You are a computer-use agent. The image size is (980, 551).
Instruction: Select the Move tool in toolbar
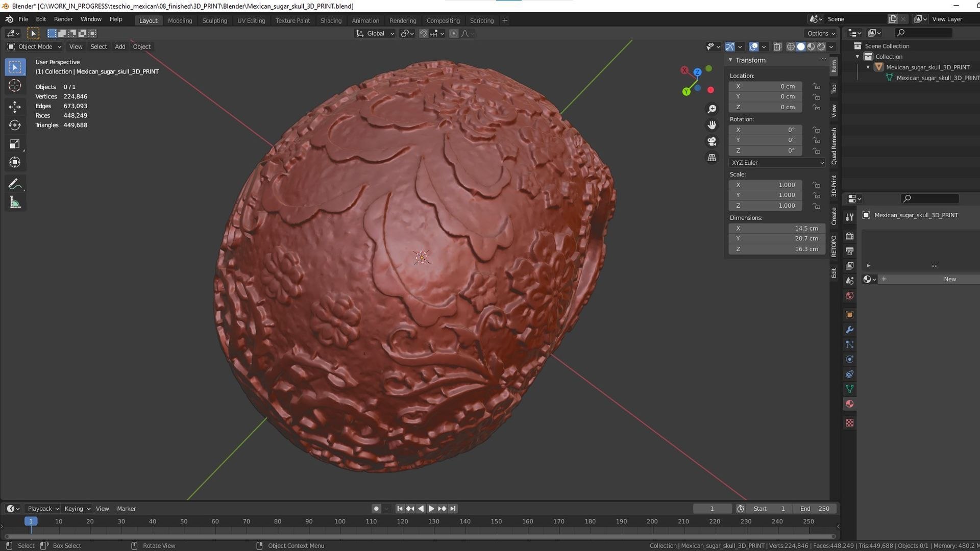(15, 107)
